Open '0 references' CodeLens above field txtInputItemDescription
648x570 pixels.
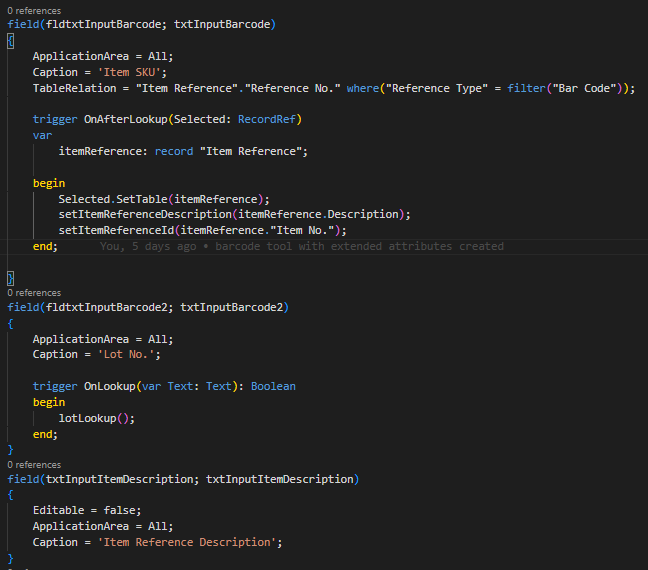34,465
